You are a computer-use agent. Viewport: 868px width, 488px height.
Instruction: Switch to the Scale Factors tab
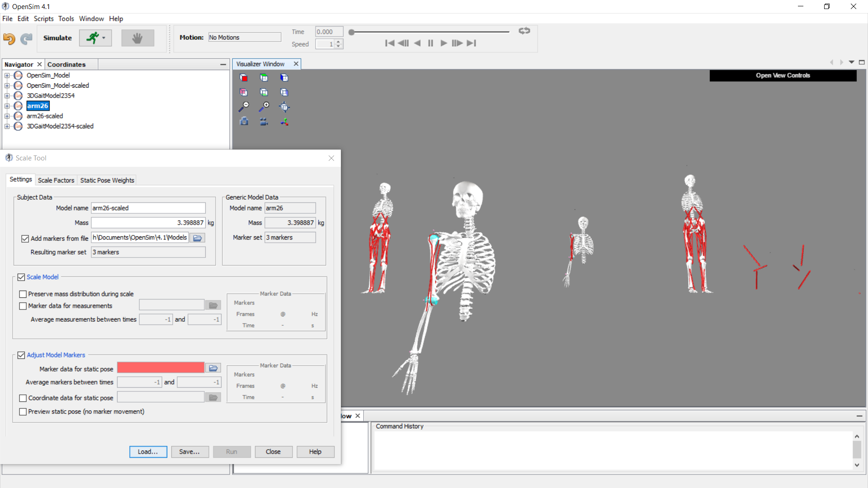pyautogui.click(x=56, y=180)
